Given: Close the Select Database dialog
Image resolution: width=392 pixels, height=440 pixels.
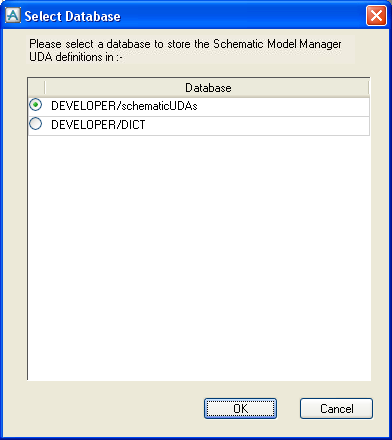Looking at the screenshot, I should (x=376, y=16).
